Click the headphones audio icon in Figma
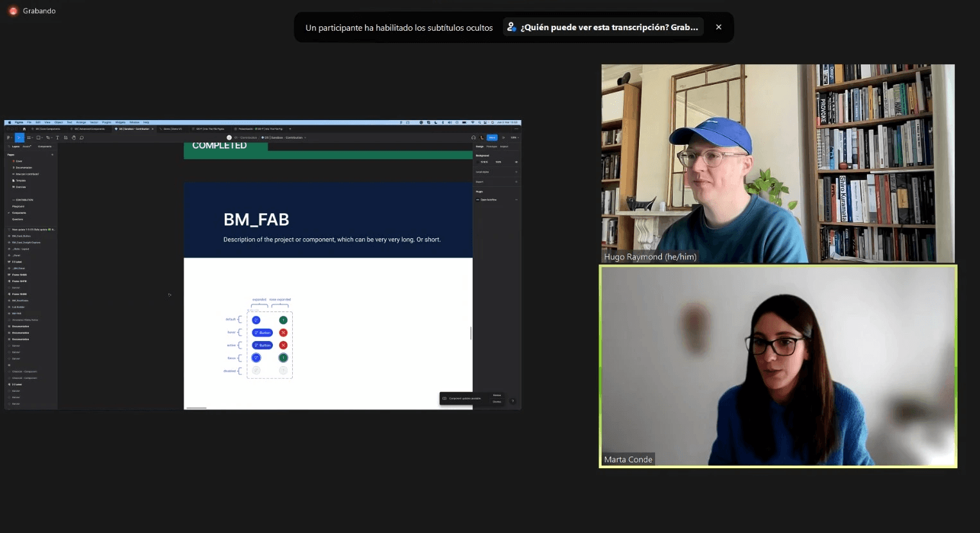980x533 pixels. 473,137
